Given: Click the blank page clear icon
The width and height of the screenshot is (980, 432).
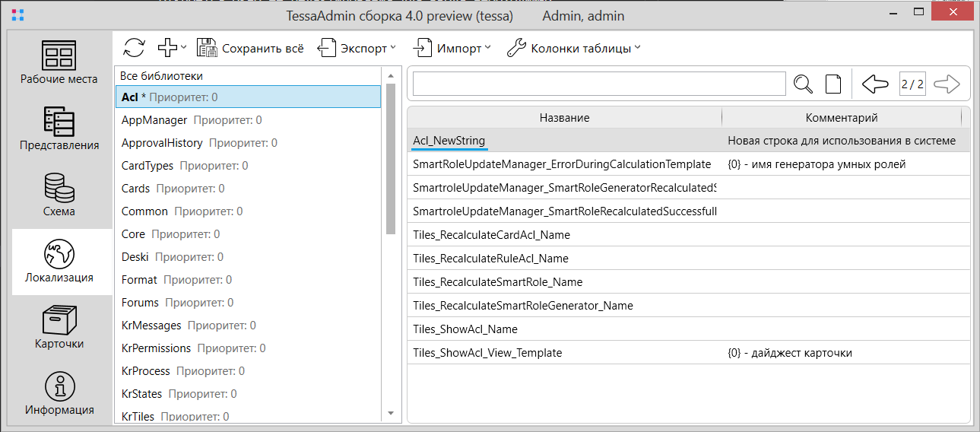Looking at the screenshot, I should tap(833, 84).
